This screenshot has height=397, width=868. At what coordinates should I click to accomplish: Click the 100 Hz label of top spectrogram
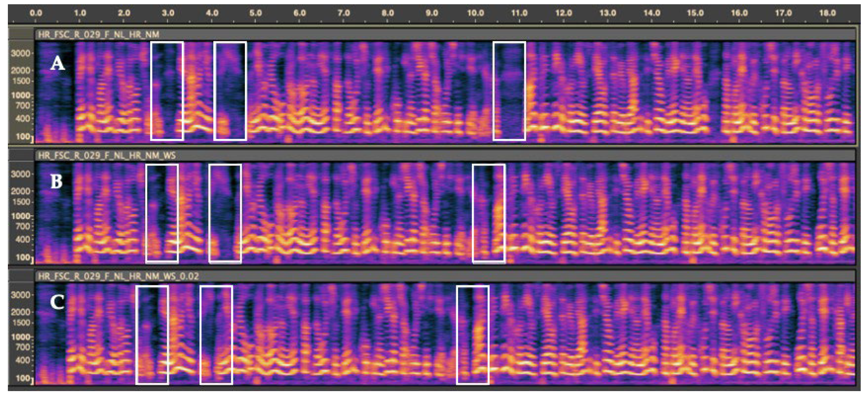click(x=23, y=137)
